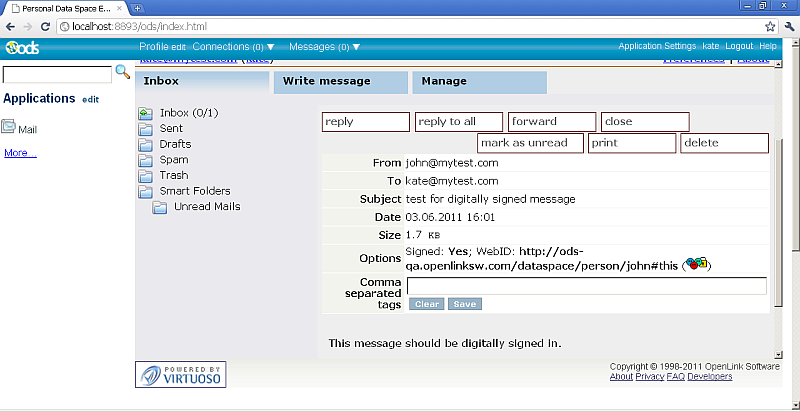This screenshot has height=412, width=800.
Task: Open the Trash folder
Action: pyautogui.click(x=173, y=175)
